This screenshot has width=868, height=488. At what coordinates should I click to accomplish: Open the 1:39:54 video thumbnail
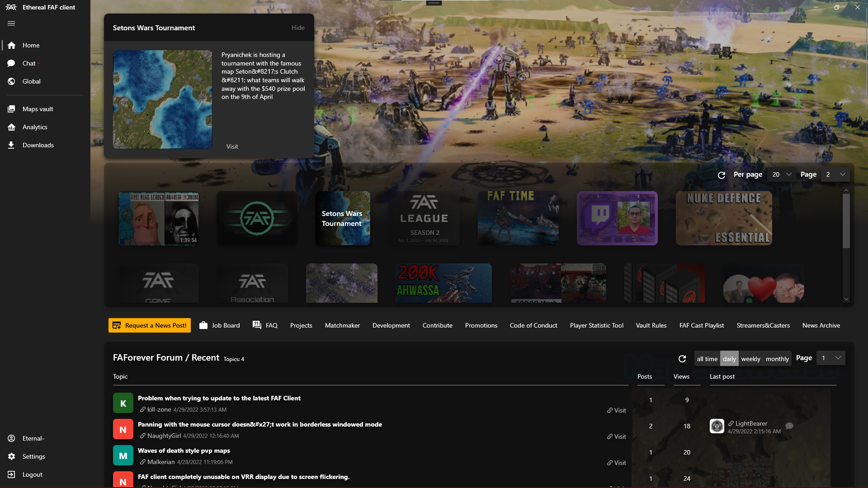coord(158,218)
